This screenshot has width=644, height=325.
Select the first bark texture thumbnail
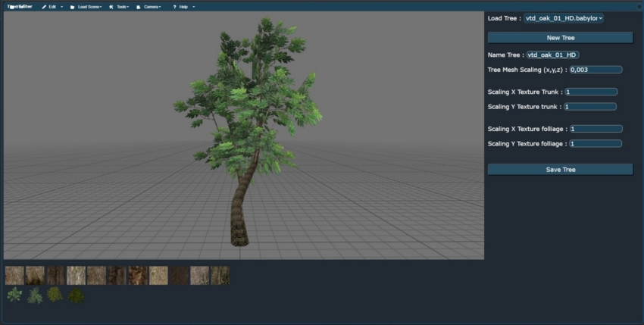tap(14, 275)
